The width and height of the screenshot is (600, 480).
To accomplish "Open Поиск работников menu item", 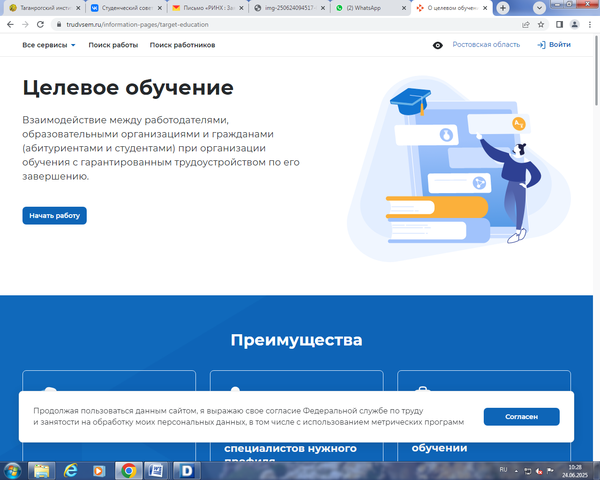I will (x=181, y=45).
